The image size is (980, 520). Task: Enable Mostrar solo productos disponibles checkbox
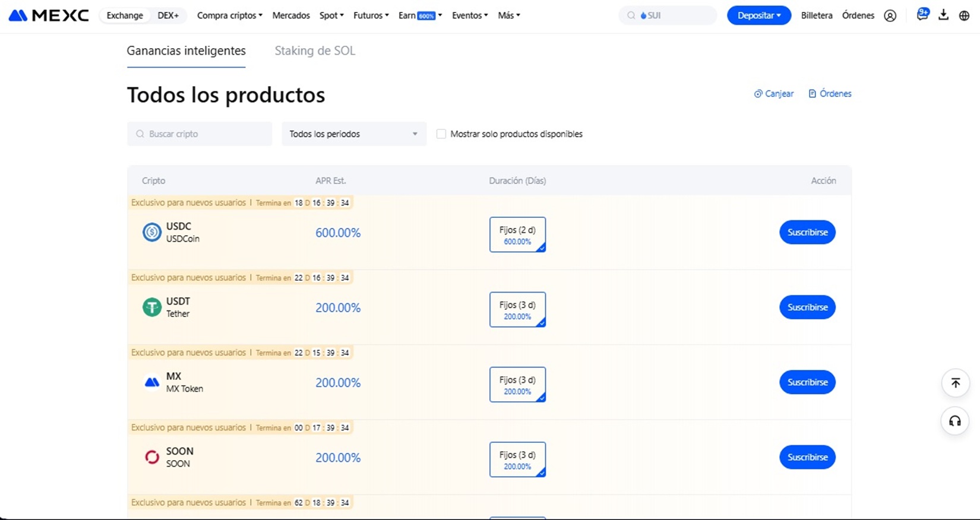tap(441, 134)
